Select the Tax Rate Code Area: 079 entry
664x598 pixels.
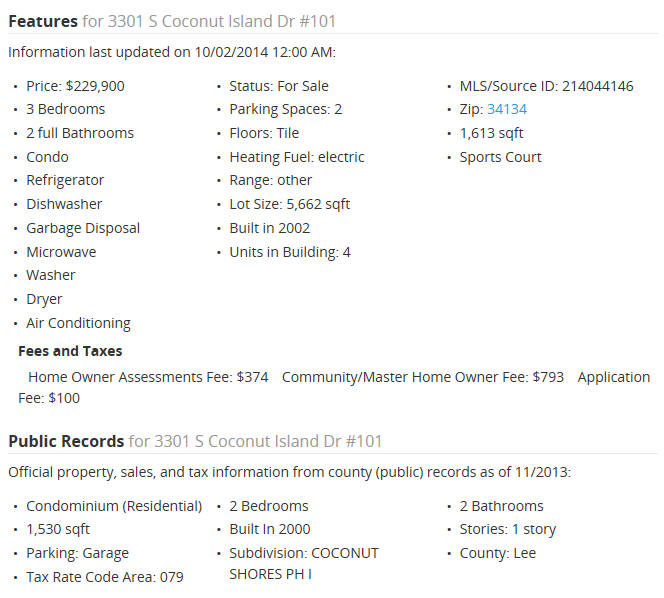(x=105, y=577)
